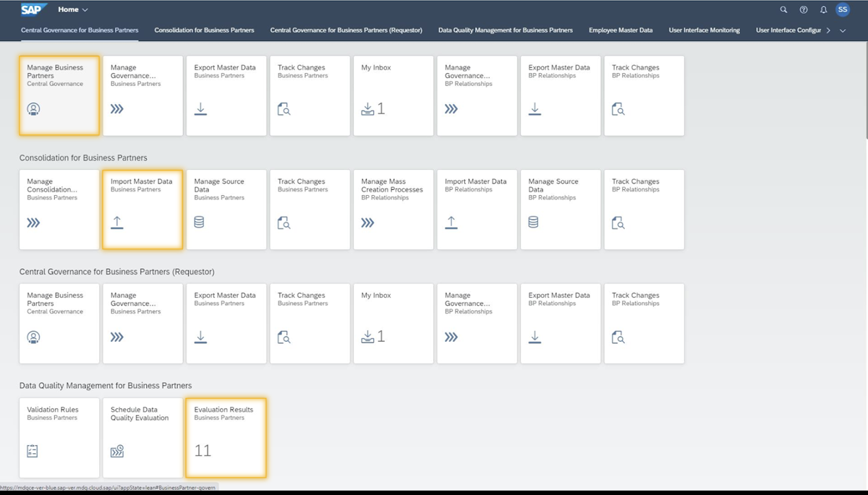Click document-search icon on Requestor Track Changes BP Relationships tile
The width and height of the screenshot is (868, 495).
pyautogui.click(x=618, y=337)
